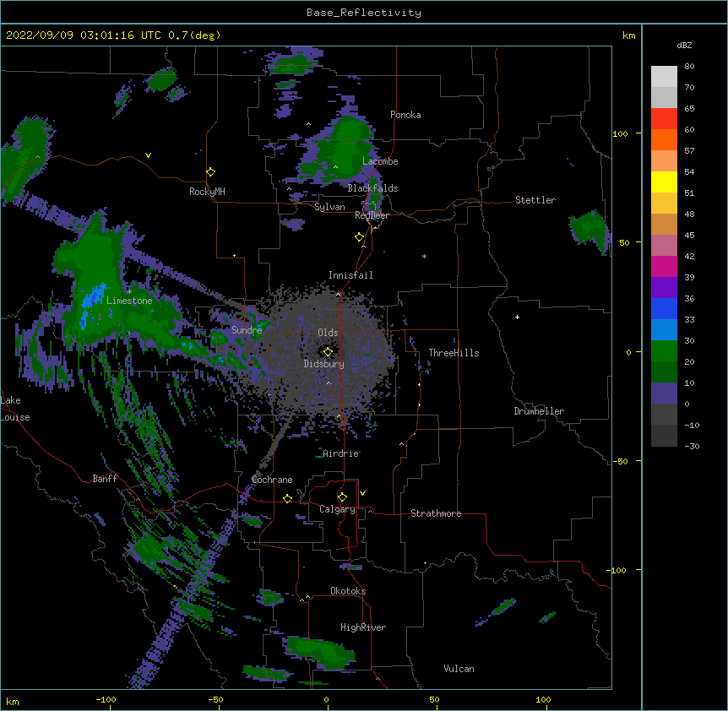
Task: Pick the lightest gray swatch between 80 and 70
Action: click(x=664, y=76)
